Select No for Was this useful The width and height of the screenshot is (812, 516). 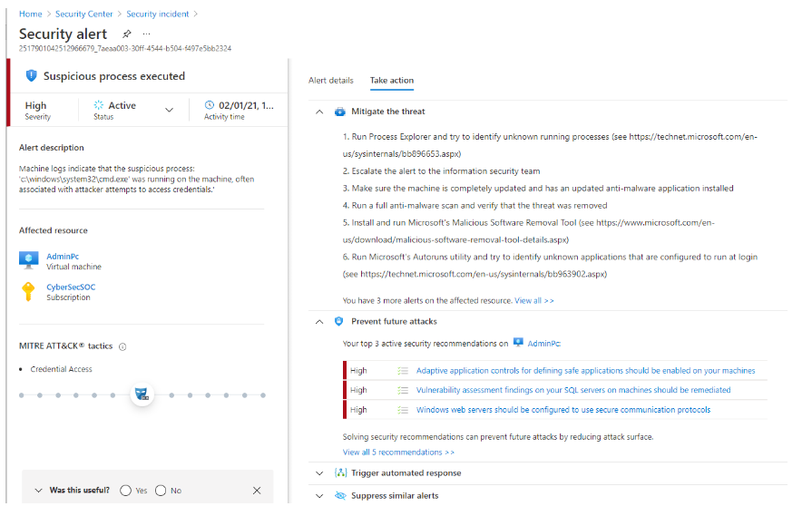click(161, 491)
